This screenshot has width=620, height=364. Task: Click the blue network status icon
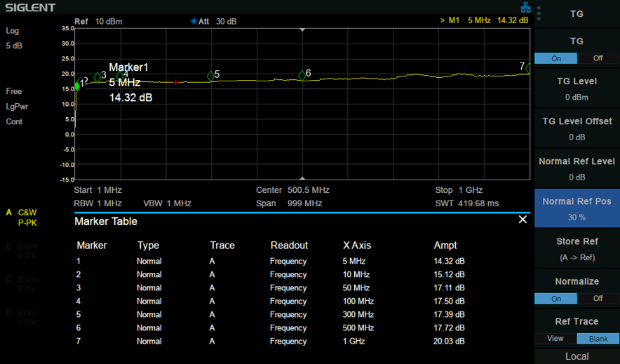tap(525, 8)
